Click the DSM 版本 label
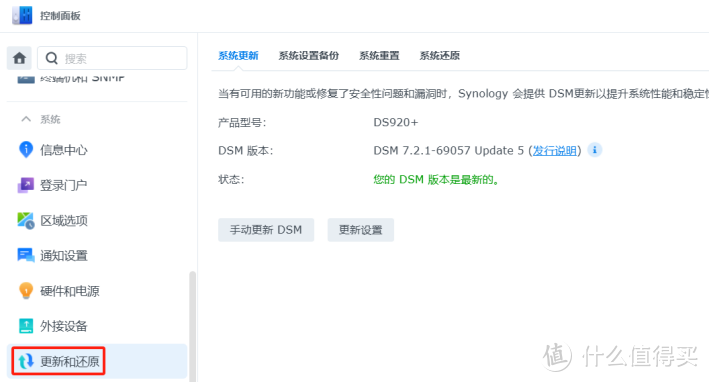709x382 pixels. (246, 151)
